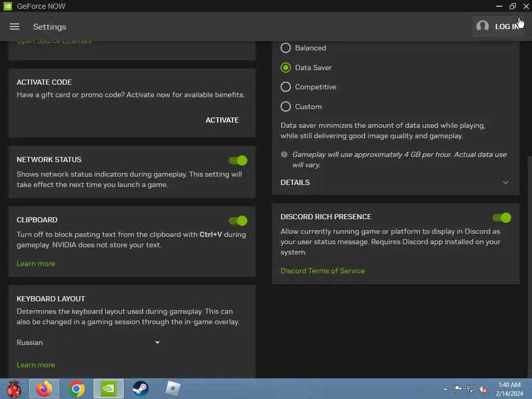Click the user avatar icon

tap(483, 26)
